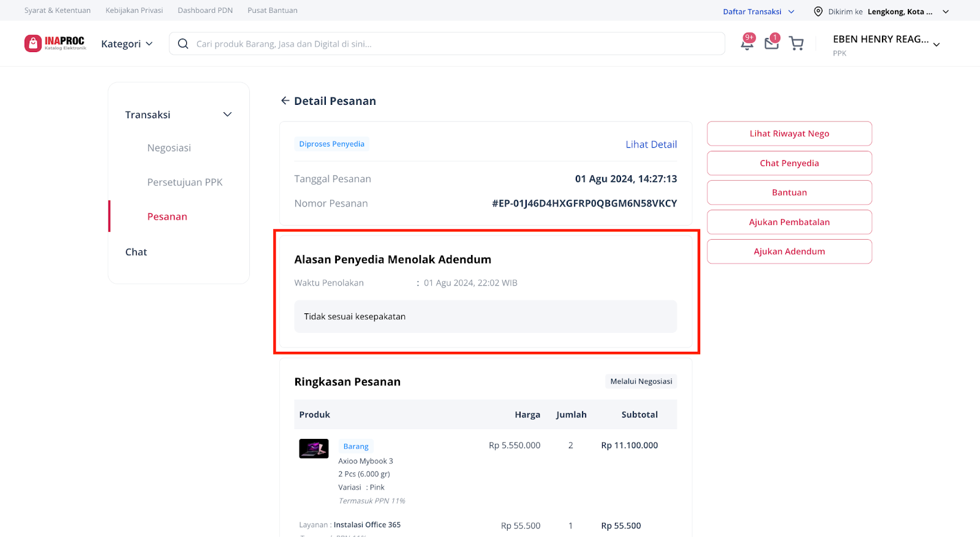This screenshot has height=537, width=980.
Task: Open the messages inbox icon
Action: pyautogui.click(x=771, y=44)
